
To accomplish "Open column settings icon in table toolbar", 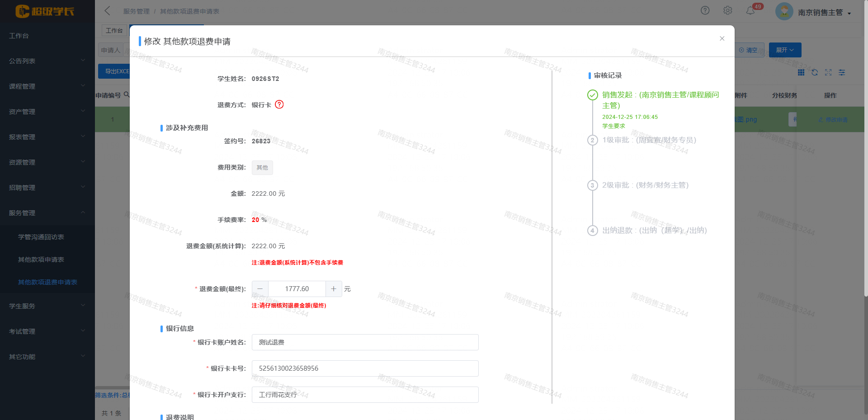I will [842, 72].
